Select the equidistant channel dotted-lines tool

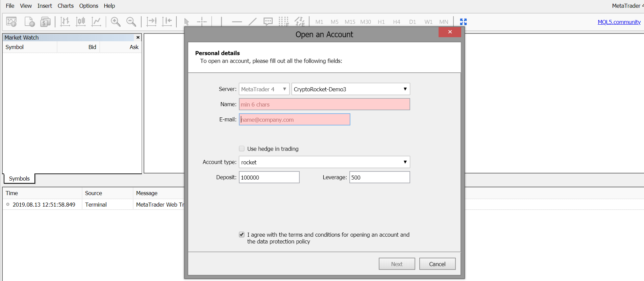click(283, 22)
